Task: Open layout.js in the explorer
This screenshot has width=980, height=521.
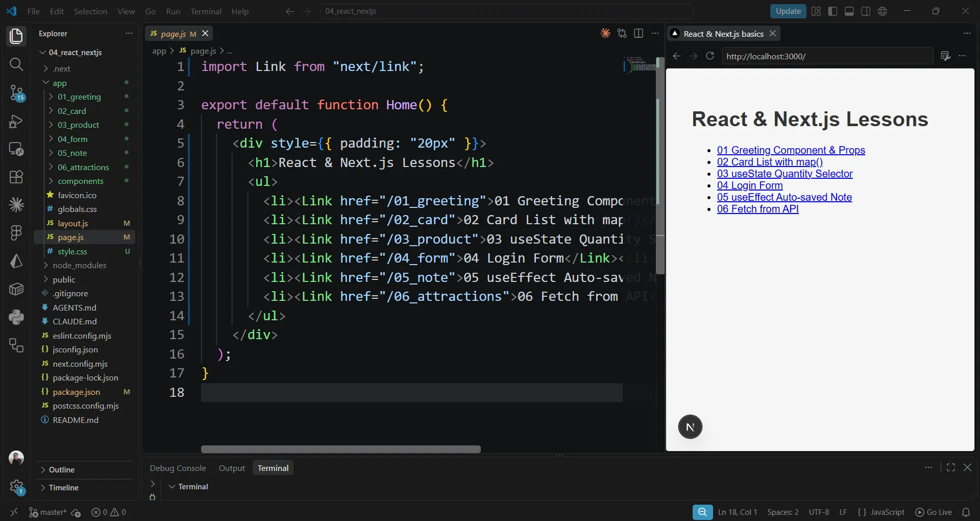Action: pyautogui.click(x=72, y=223)
